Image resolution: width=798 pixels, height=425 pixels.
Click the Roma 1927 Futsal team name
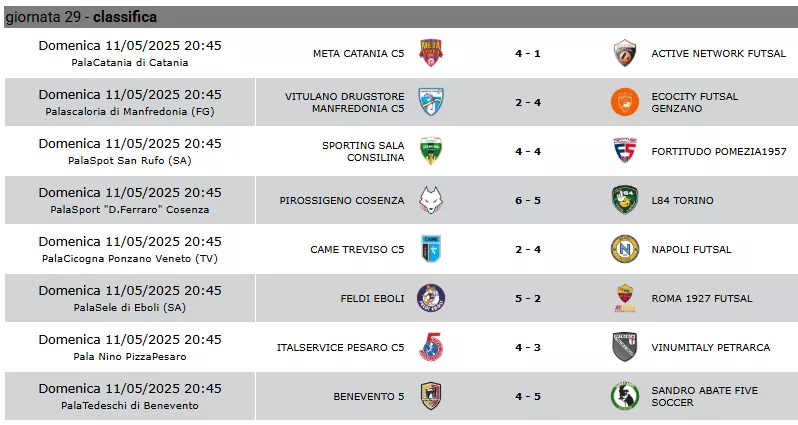(702, 299)
